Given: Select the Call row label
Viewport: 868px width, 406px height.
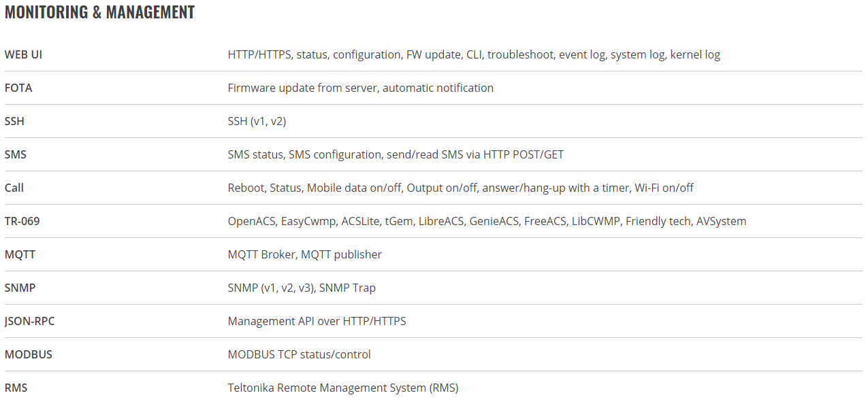Looking at the screenshot, I should 14,188.
